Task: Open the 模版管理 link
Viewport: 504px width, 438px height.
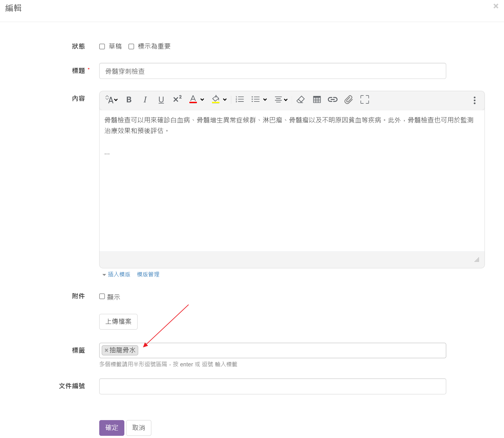Action: pos(148,274)
